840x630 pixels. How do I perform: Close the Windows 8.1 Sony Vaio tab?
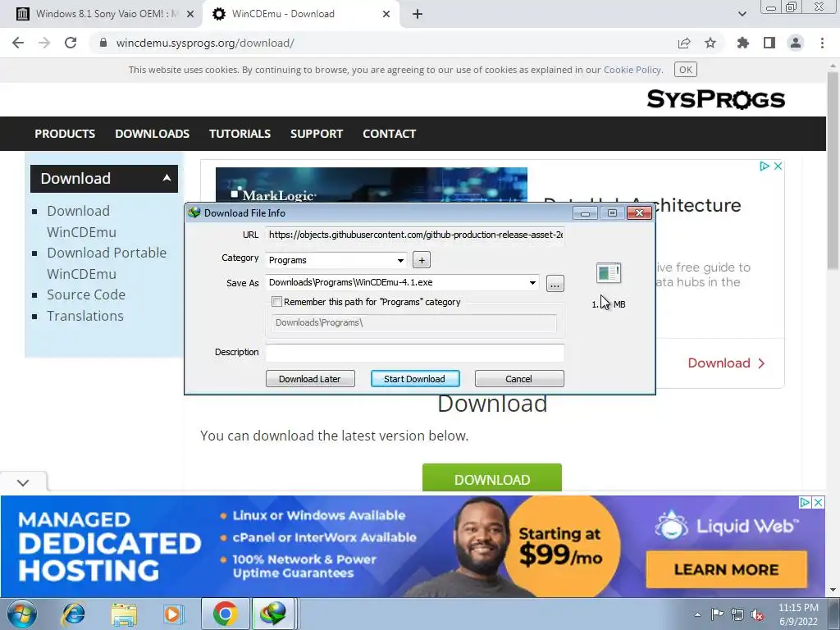(190, 14)
